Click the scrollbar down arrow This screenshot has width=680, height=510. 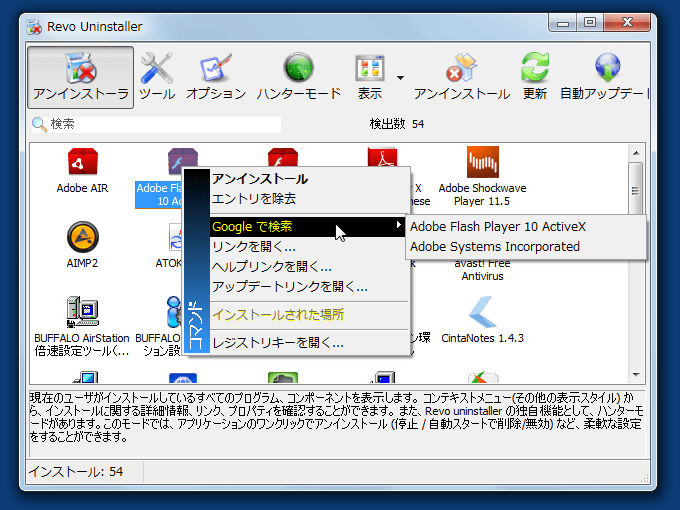(x=636, y=374)
